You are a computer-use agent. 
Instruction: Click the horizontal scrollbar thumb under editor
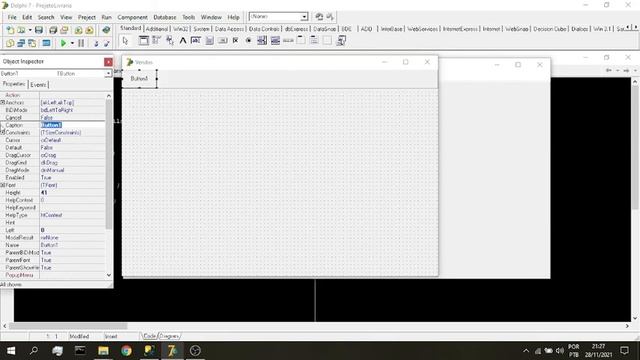pyautogui.click(x=68, y=326)
